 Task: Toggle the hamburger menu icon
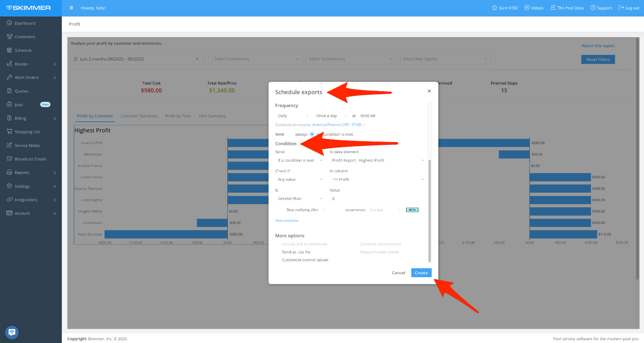(x=71, y=8)
